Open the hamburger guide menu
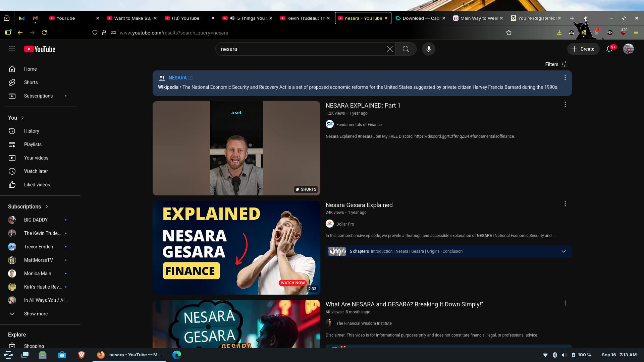 coord(12,49)
